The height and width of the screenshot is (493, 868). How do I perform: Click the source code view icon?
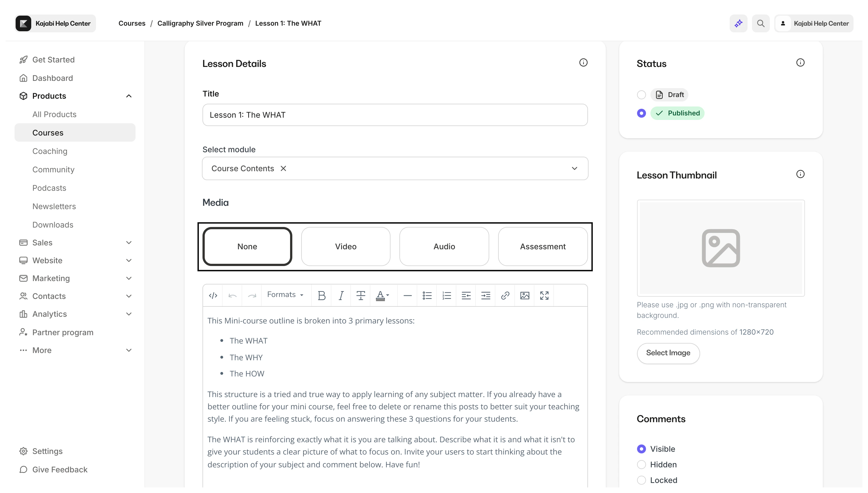coord(213,296)
